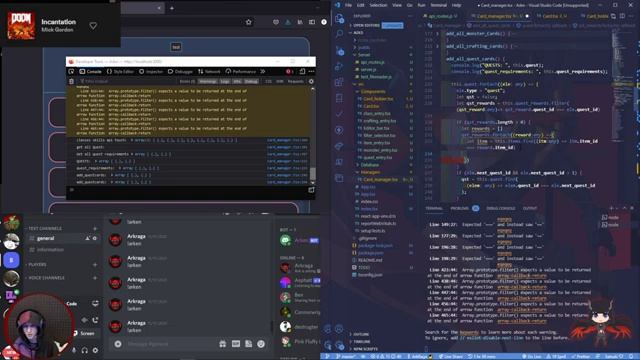The height and width of the screenshot is (360, 640).
Task: Open the DevTools three-dot options menu
Action: [311, 71]
